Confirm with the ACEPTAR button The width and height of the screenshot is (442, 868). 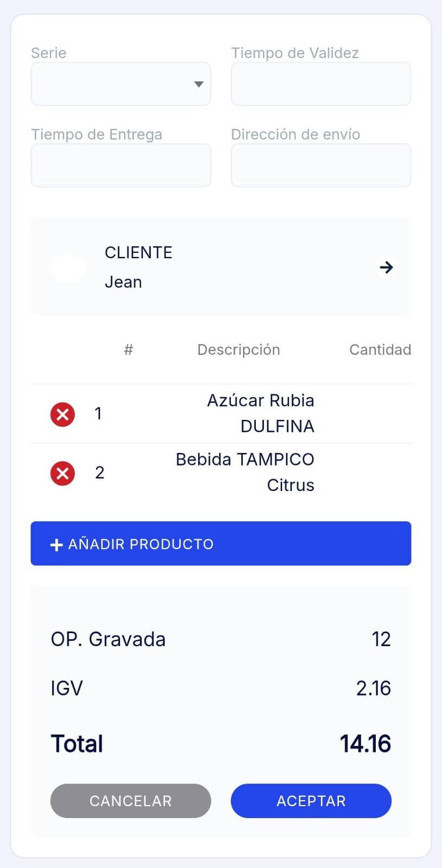(x=311, y=801)
